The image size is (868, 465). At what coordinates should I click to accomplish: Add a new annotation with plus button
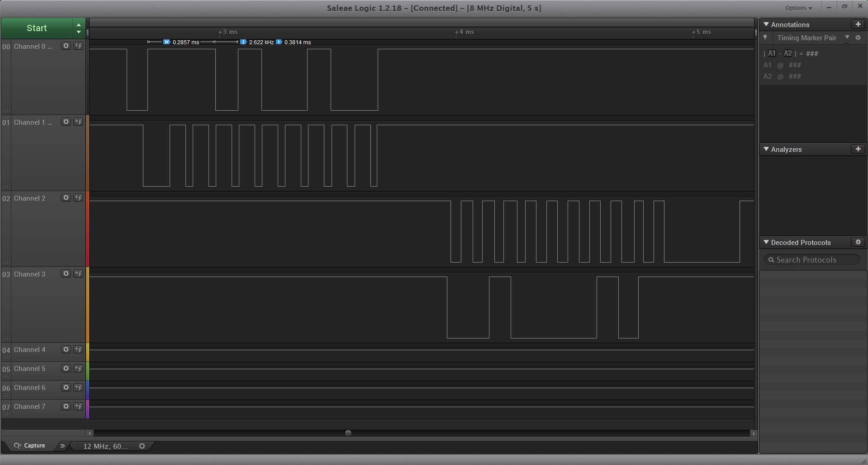858,24
